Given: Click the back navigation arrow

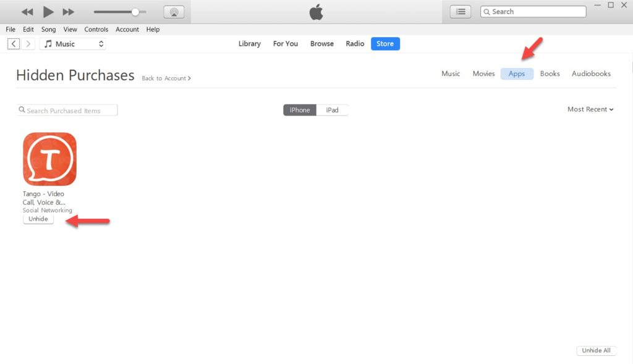Looking at the screenshot, I should point(14,44).
